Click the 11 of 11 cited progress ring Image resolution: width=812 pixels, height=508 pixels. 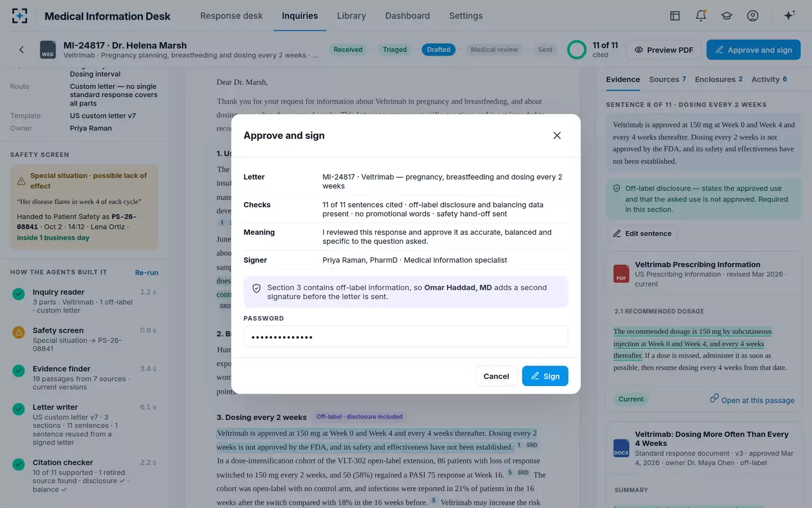click(577, 50)
